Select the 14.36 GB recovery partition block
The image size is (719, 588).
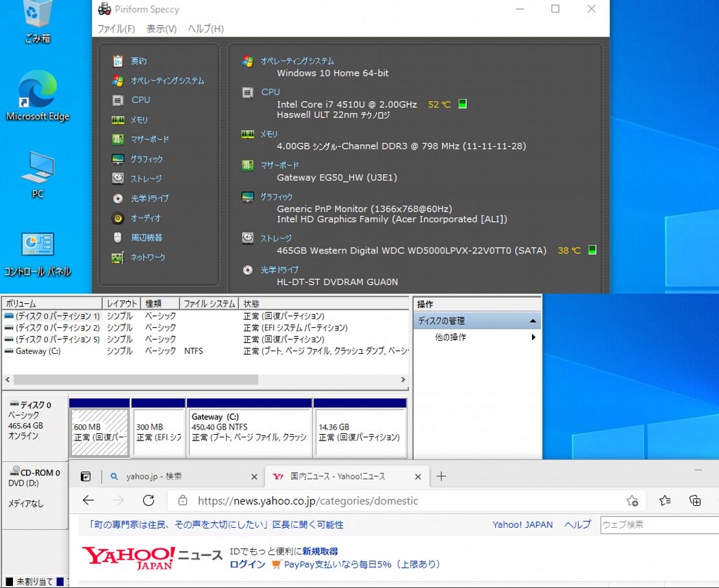click(360, 432)
